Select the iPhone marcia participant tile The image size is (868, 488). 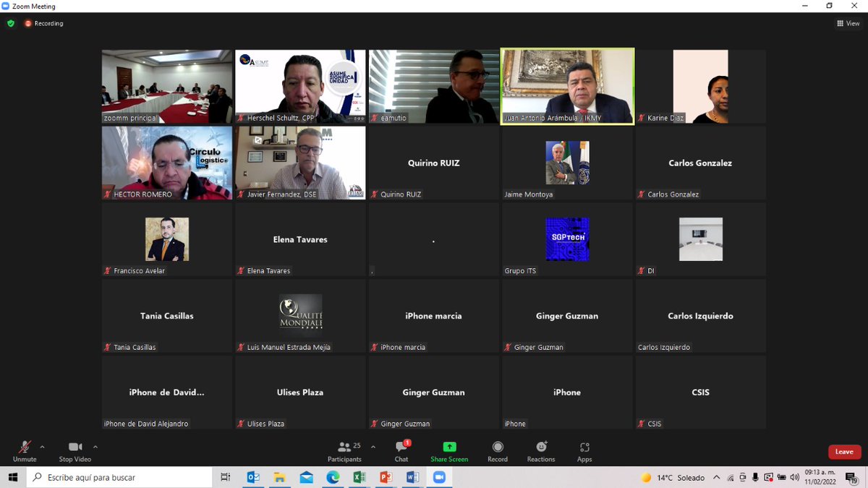point(434,315)
